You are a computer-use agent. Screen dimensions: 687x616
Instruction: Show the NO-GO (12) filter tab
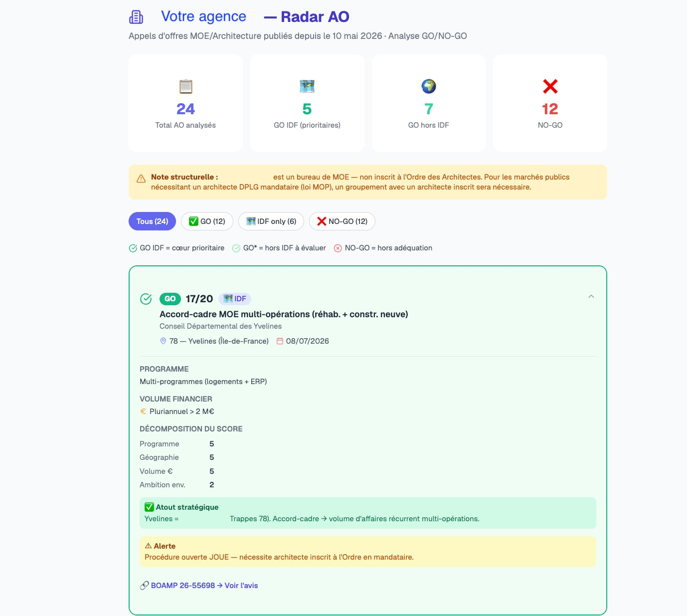pos(342,221)
